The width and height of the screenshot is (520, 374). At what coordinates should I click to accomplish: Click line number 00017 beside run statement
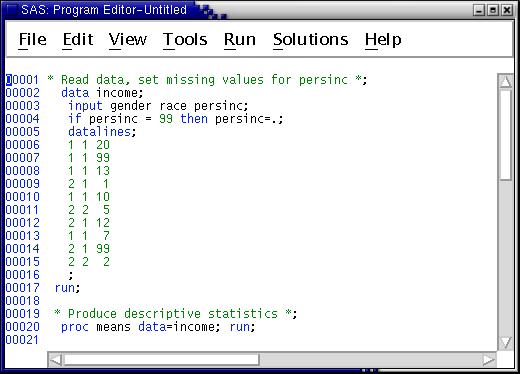click(x=23, y=288)
